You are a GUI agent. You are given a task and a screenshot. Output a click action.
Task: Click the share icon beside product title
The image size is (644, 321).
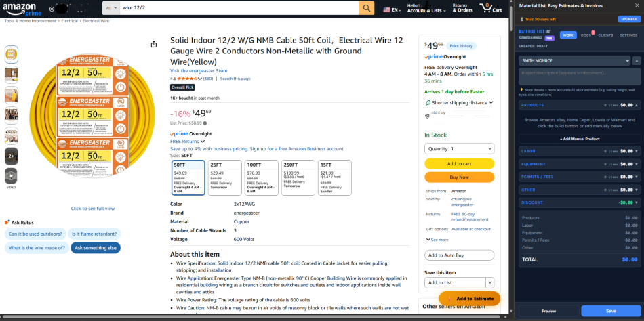click(x=154, y=45)
